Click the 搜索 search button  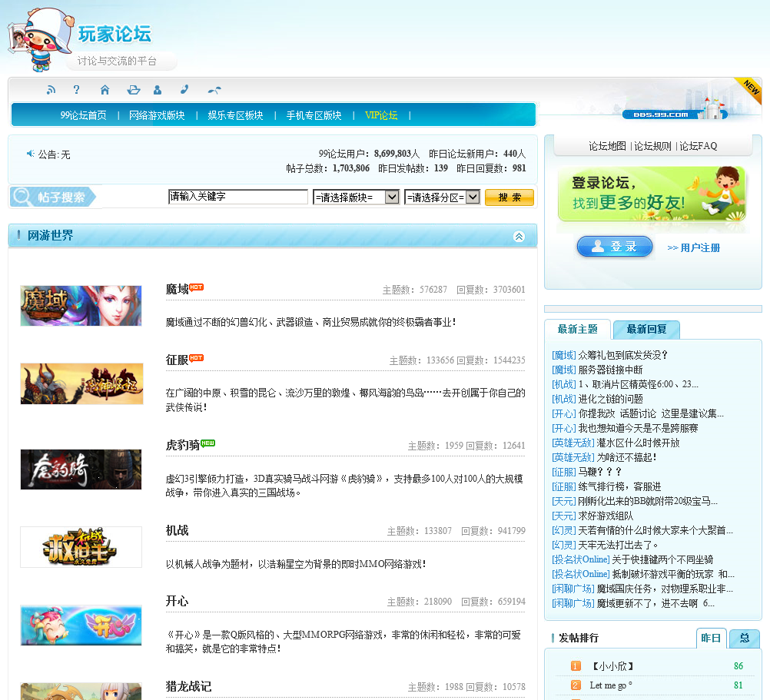[x=509, y=197]
